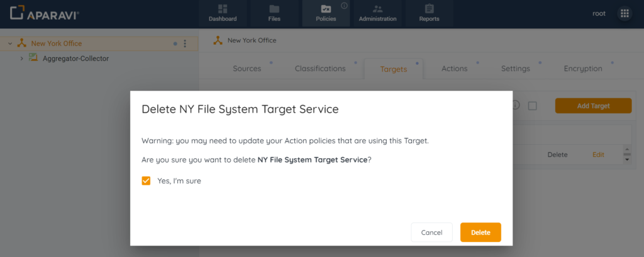644x257 pixels.
Task: Click the Edit link in target row
Action: pyautogui.click(x=598, y=154)
